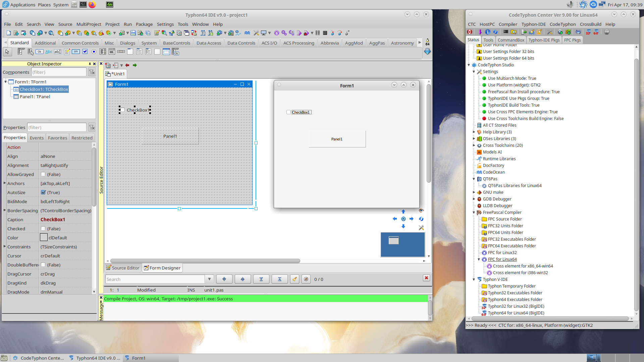Expand the Anchors property row
The width and height of the screenshot is (644, 362).
[5, 183]
